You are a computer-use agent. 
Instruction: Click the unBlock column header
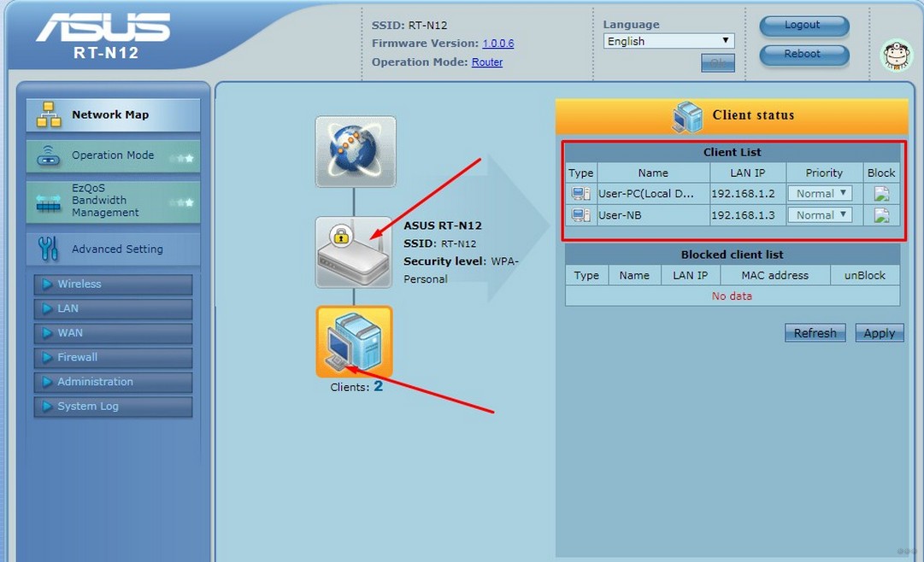click(x=865, y=276)
